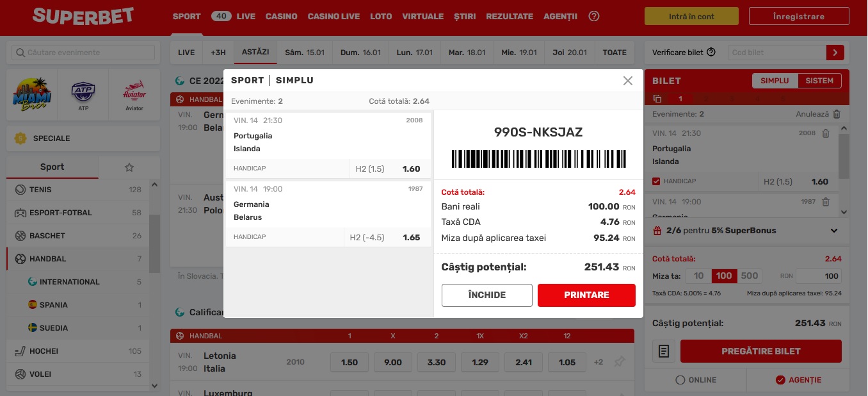
Task: Uncheck the Handicap checkbox for Portugalia
Action: pos(656,181)
